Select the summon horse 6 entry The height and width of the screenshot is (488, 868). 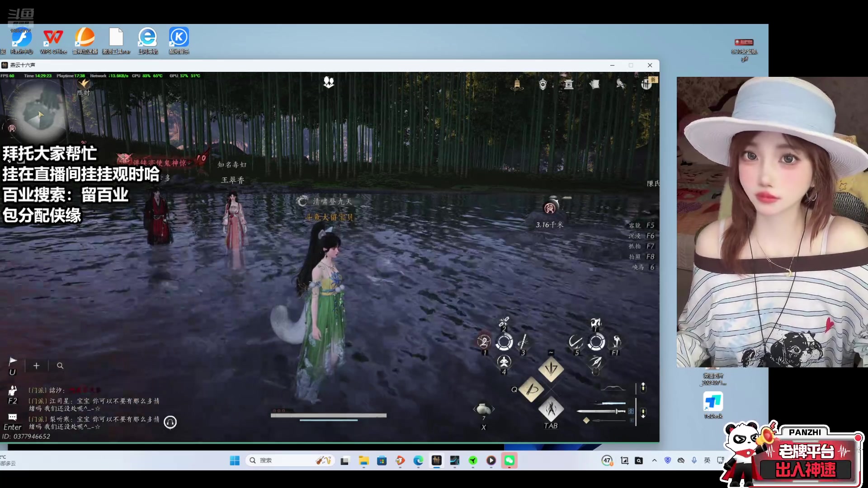[643, 267]
